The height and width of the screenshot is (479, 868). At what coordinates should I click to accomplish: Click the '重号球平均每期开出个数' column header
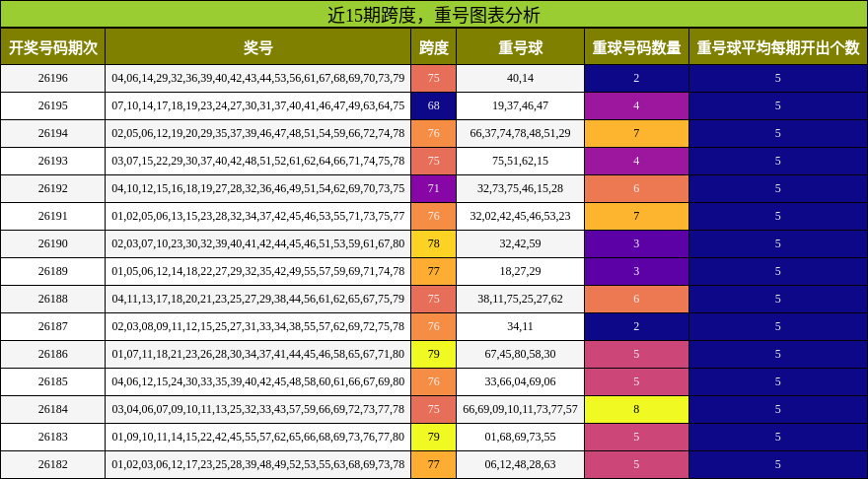[778, 47]
